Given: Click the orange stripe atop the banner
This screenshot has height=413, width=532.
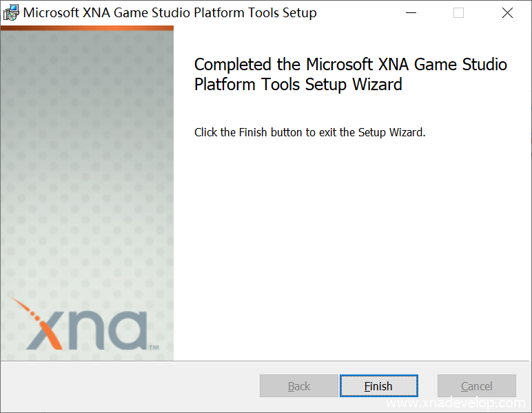Looking at the screenshot, I should pyautogui.click(x=87, y=28).
